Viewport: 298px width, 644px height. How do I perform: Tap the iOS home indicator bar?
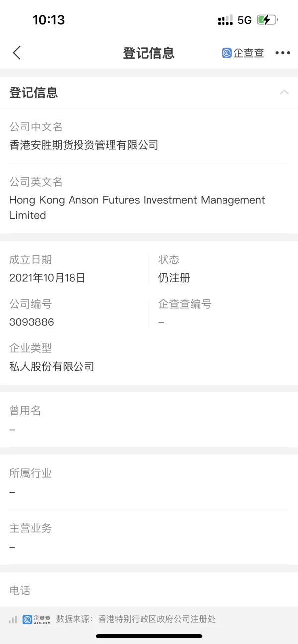click(x=149, y=636)
